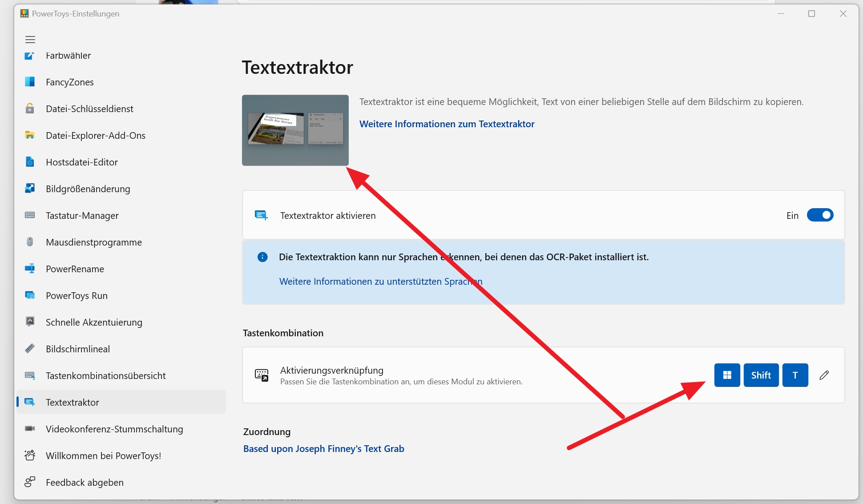Open Weitere Informationen zum Textextraktor link
This screenshot has width=863, height=504.
[447, 124]
